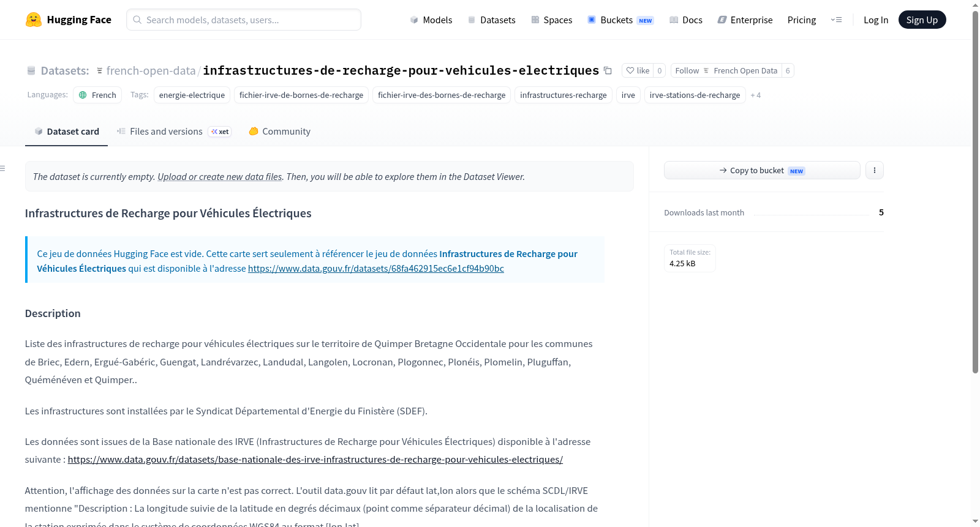Expand the +4 hidden tags
Viewport: 980px width, 527px height.
[756, 95]
